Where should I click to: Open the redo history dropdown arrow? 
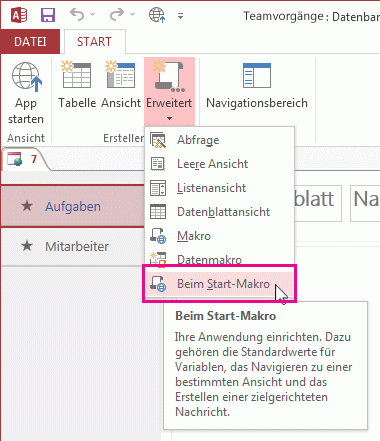(132, 15)
